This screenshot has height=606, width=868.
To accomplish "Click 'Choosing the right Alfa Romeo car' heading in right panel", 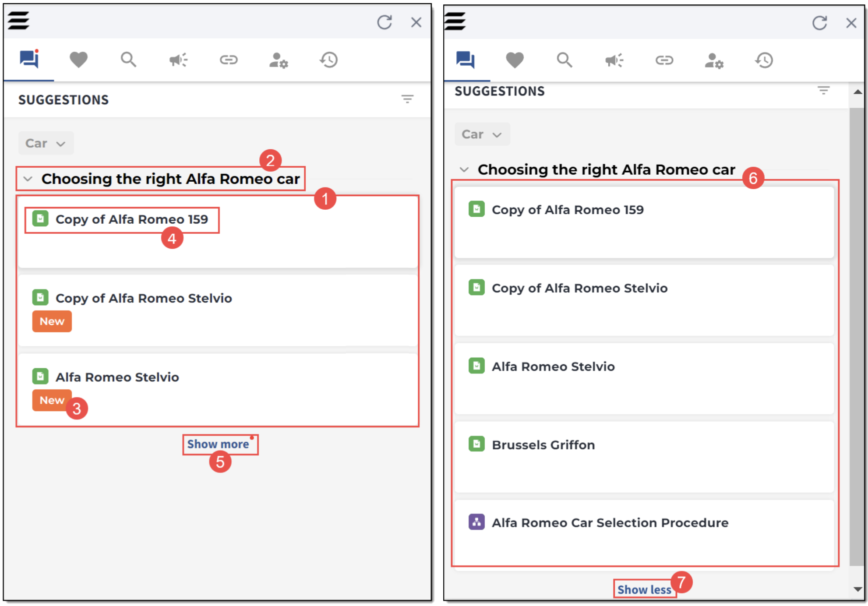I will pyautogui.click(x=606, y=169).
